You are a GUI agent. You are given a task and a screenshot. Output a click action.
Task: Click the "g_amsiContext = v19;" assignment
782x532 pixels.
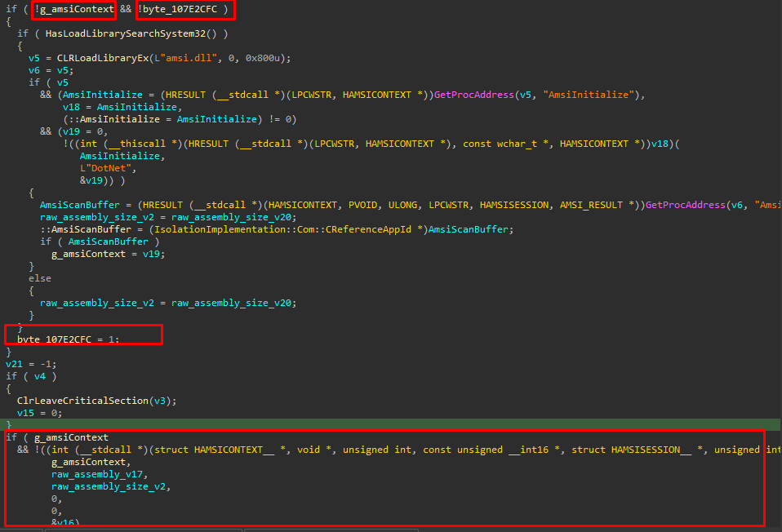(x=109, y=254)
